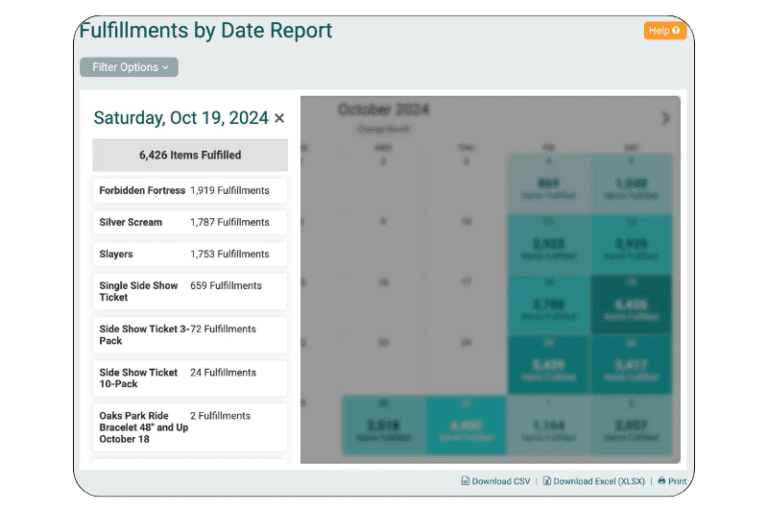The height and width of the screenshot is (512, 768).
Task: Click the Change Month link
Action: click(382, 129)
